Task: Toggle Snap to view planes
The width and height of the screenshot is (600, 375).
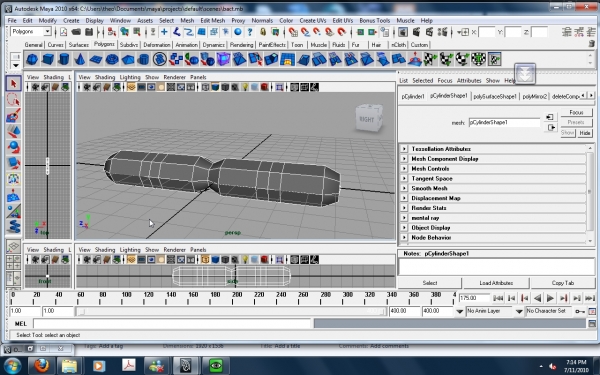Action: (329, 32)
